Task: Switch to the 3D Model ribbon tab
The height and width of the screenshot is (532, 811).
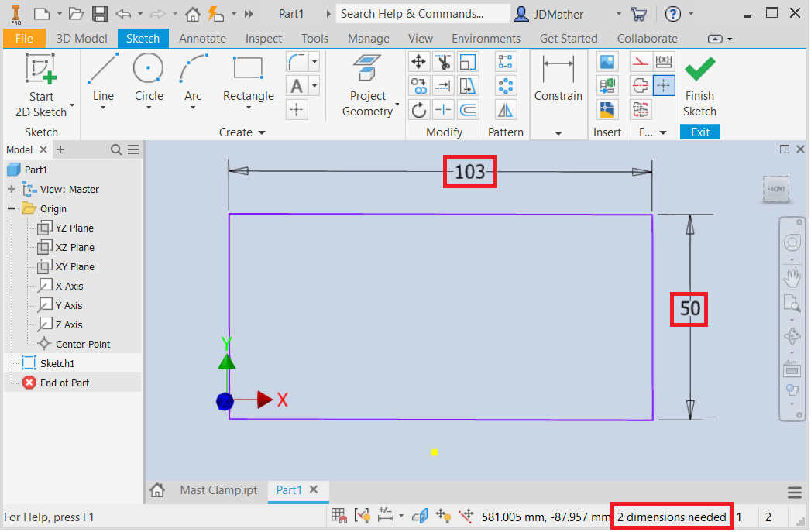Action: [82, 38]
